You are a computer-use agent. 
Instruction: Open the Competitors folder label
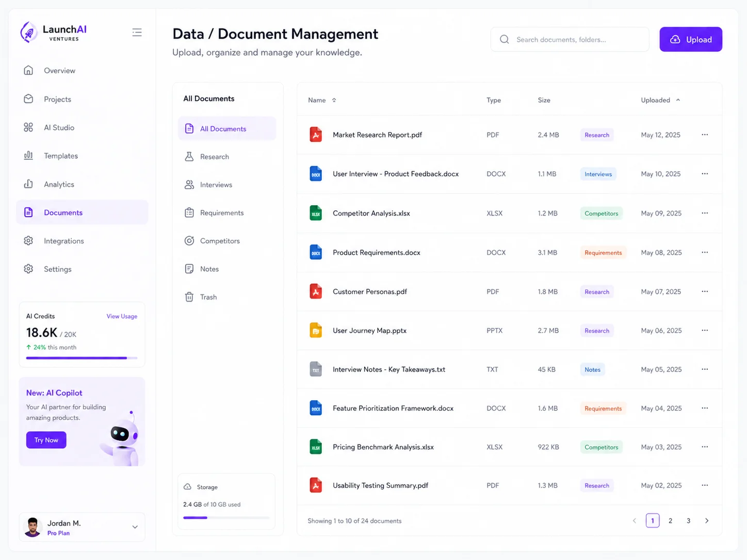click(220, 241)
